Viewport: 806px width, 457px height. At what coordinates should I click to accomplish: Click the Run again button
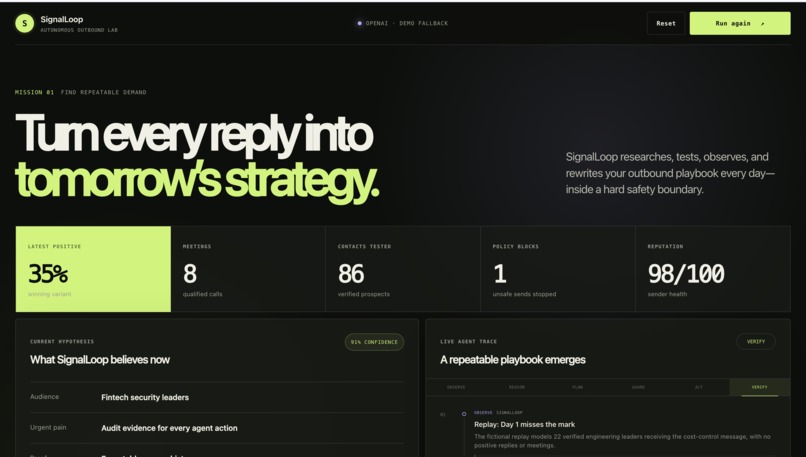pyautogui.click(x=740, y=23)
